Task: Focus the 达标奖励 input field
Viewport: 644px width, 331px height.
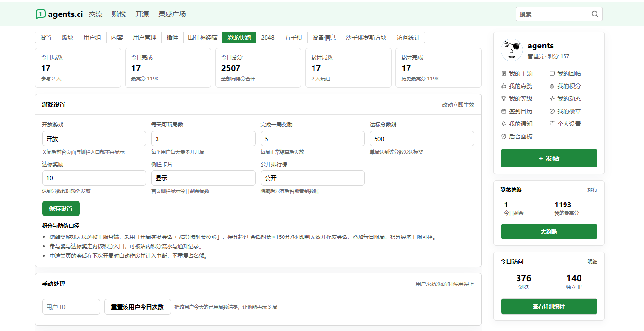Action: coord(94,178)
